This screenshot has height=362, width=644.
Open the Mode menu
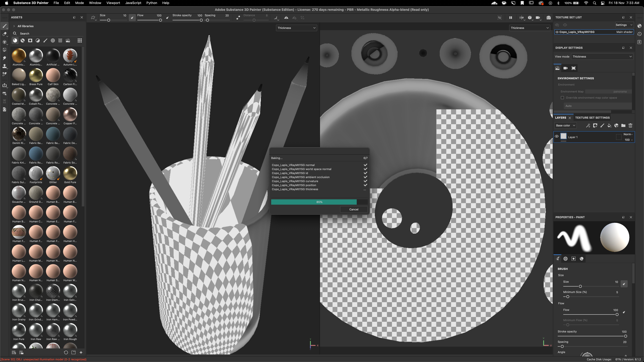pos(79,3)
